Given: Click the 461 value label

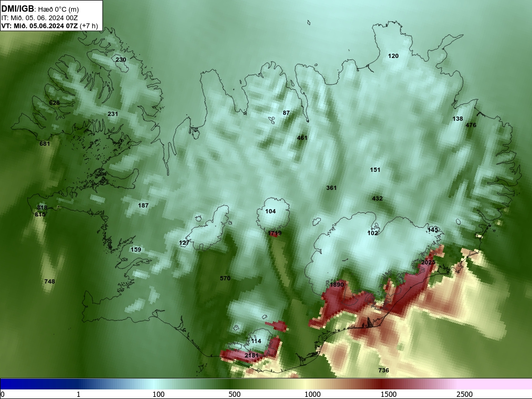Looking at the screenshot, I should pos(302,138).
